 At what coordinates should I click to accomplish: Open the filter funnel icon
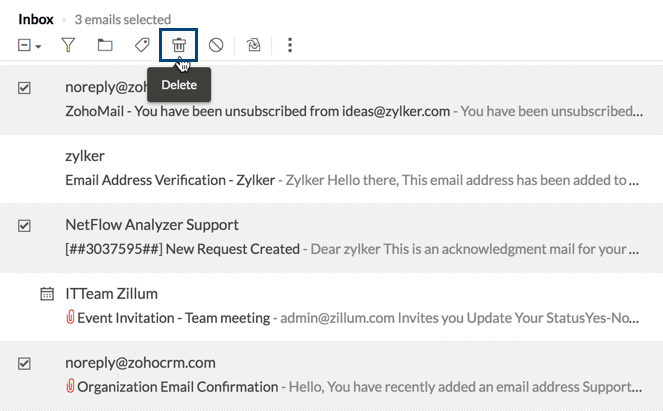point(68,45)
